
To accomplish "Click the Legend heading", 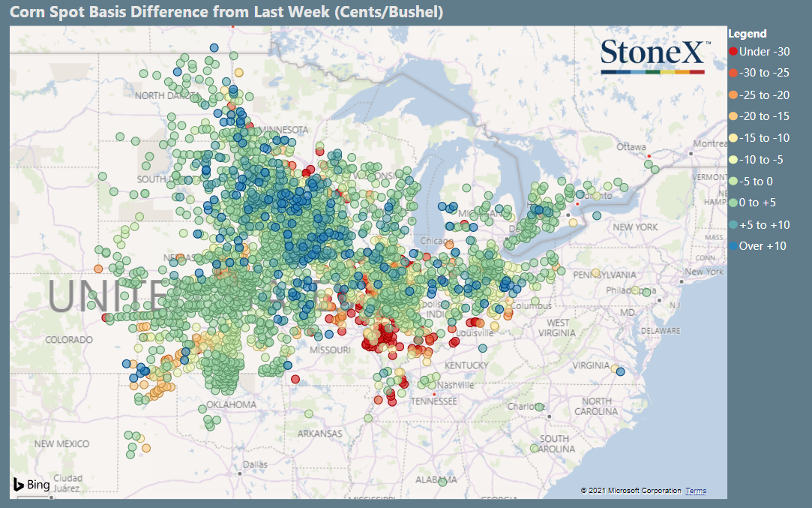I will coord(748,34).
